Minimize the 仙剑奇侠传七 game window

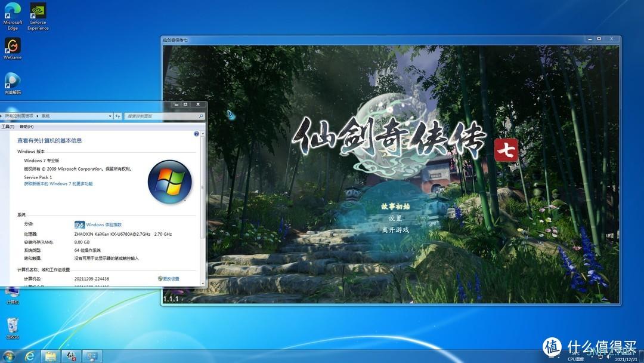pyautogui.click(x=590, y=39)
